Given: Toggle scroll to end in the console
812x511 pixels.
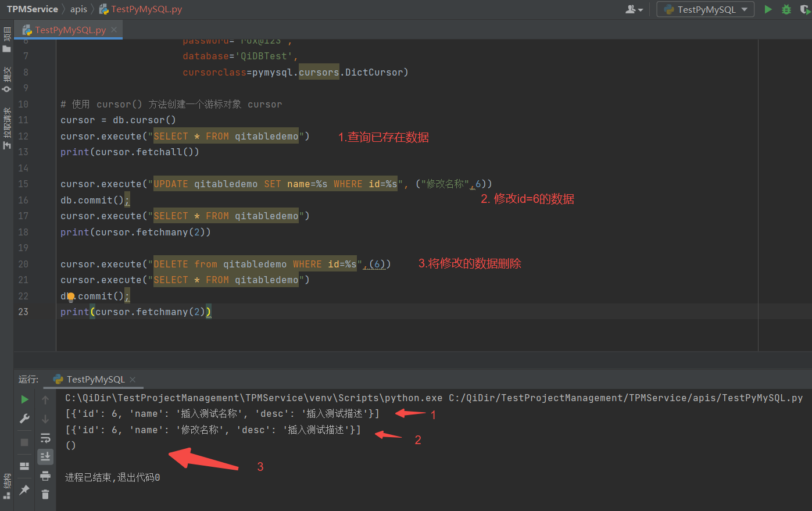Looking at the screenshot, I should (x=45, y=457).
